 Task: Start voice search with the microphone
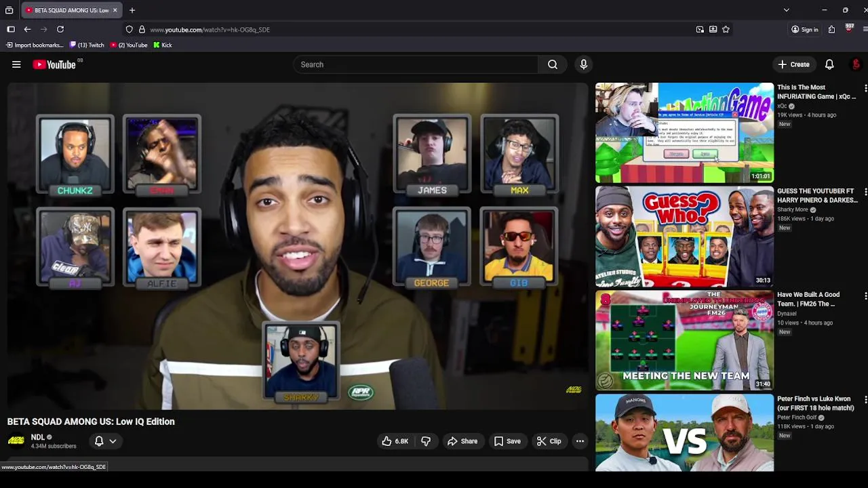pos(583,64)
